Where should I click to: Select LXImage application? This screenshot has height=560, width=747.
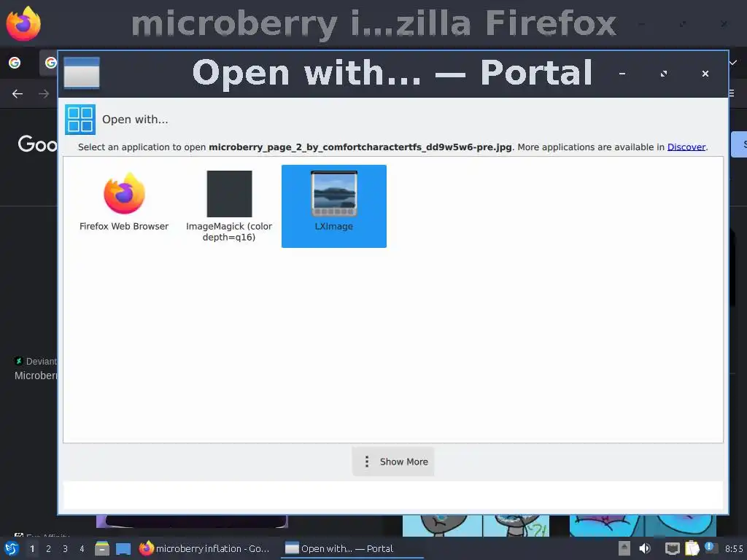334,206
